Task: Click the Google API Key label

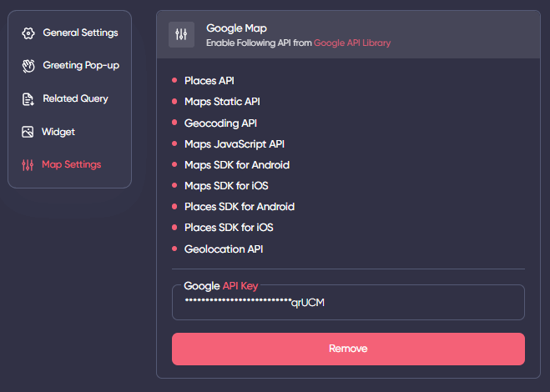Action: 221,286
